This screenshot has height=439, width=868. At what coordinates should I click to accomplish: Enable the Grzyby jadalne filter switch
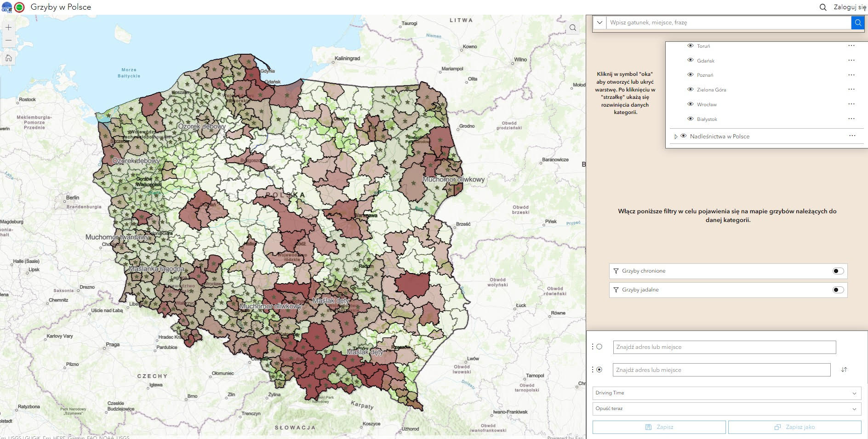tap(838, 290)
